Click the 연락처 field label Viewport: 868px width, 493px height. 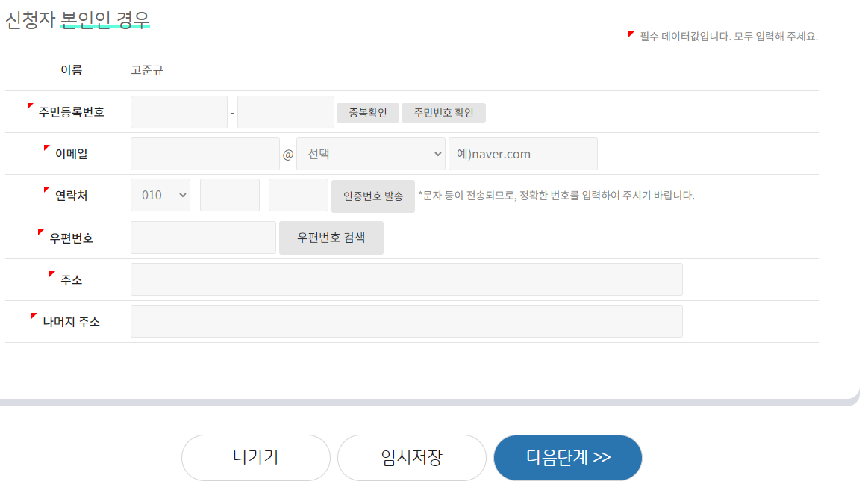click(71, 196)
